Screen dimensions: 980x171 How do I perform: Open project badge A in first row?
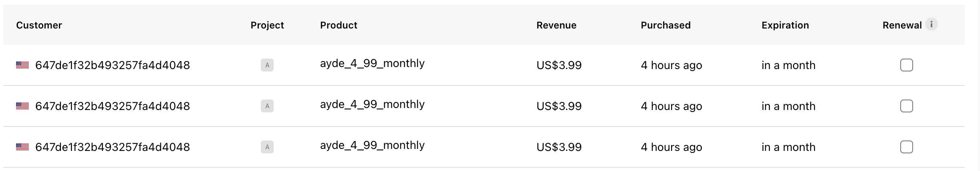(x=267, y=65)
